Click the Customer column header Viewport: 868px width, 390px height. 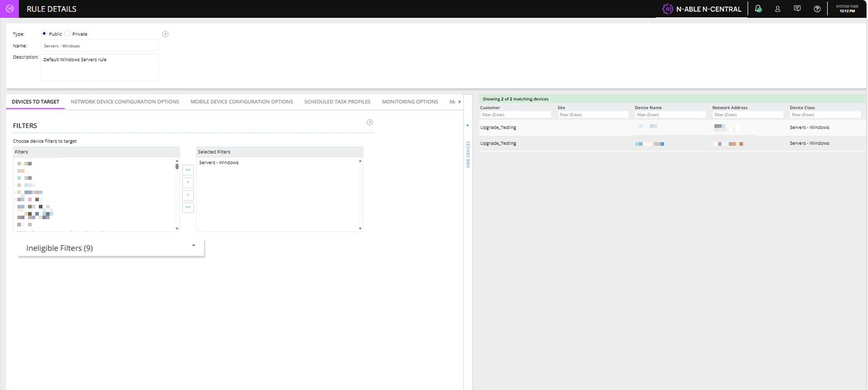click(x=490, y=108)
